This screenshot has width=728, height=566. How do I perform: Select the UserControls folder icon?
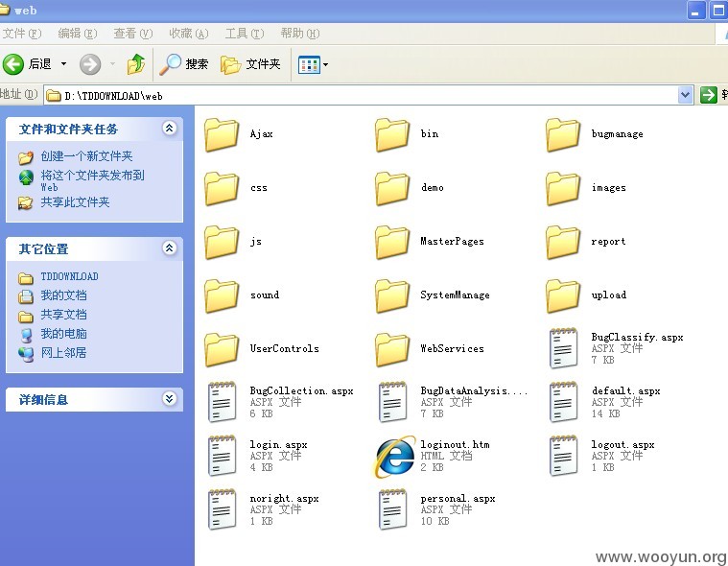(222, 349)
